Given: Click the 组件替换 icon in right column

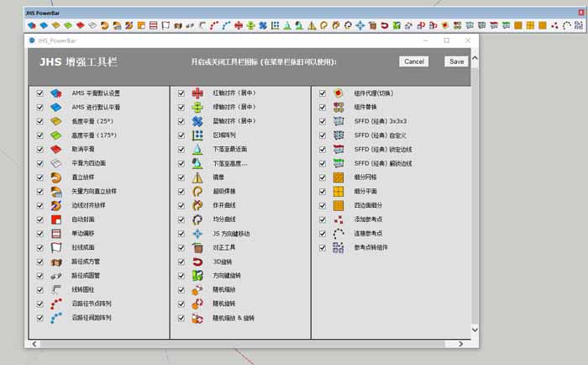Looking at the screenshot, I should point(339,107).
